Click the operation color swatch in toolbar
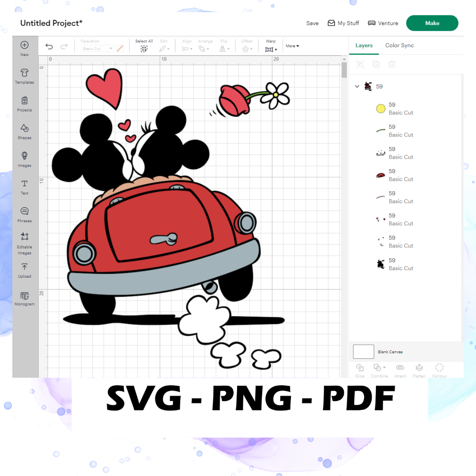476x476 pixels. tap(120, 48)
